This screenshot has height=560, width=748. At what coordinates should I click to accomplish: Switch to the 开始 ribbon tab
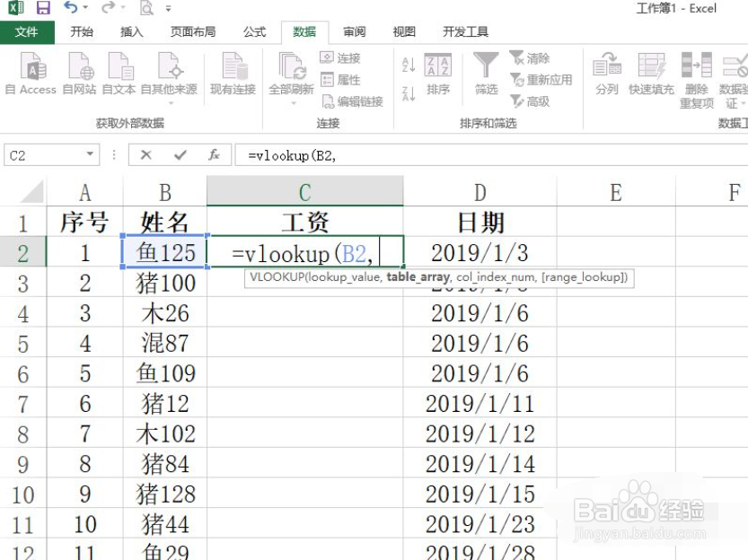(82, 32)
